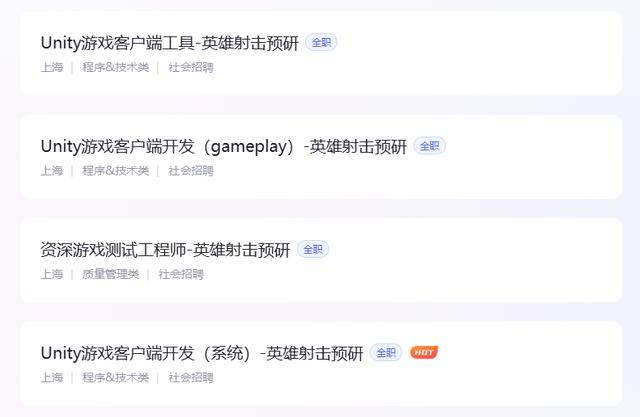Click 全职 badge beside the gameplay job title
The width and height of the screenshot is (640, 417).
(429, 146)
